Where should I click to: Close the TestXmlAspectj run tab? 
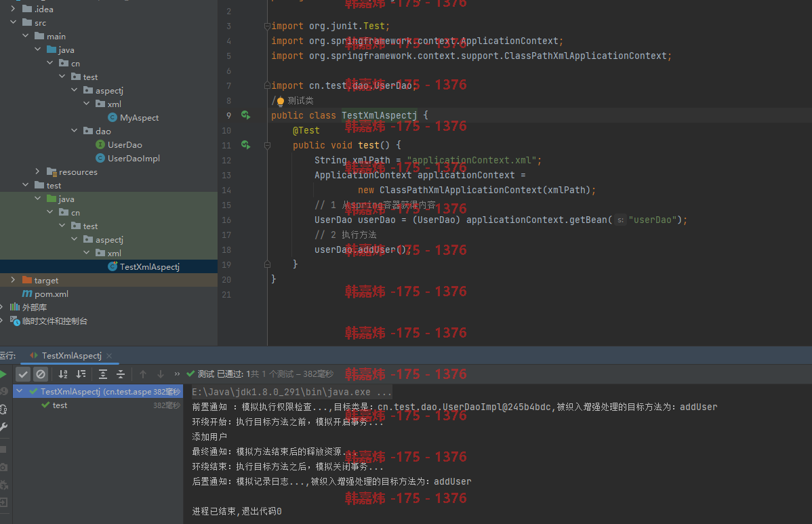pyautogui.click(x=109, y=356)
